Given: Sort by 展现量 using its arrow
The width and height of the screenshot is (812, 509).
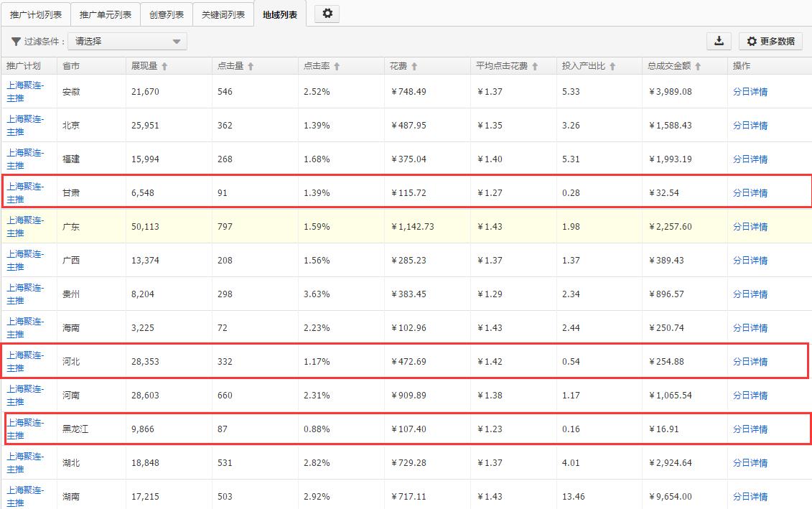Looking at the screenshot, I should 164,67.
